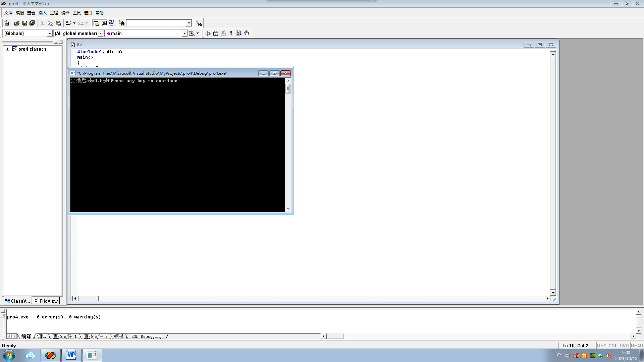
Task: Click the find text input field
Action: tap(156, 23)
